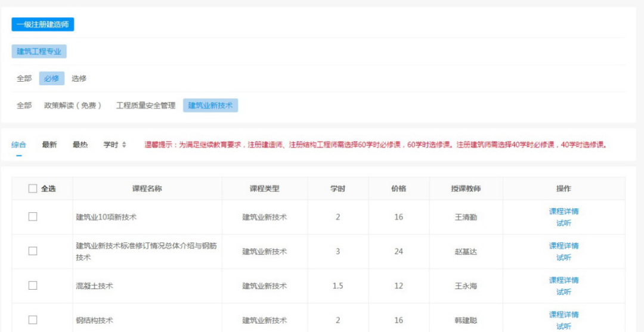Click 建筑业新技术 type in 王永海 row
Screen dimensions: 644x332
(x=265, y=286)
